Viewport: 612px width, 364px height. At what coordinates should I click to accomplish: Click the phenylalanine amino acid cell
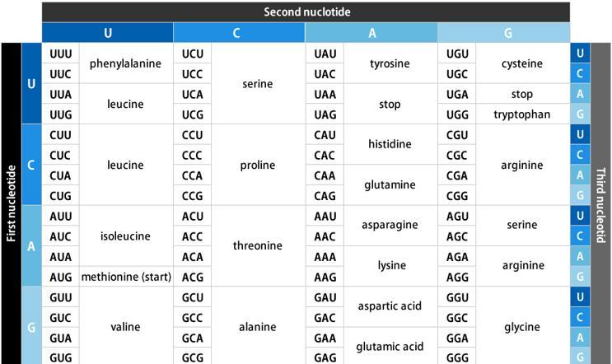click(126, 63)
